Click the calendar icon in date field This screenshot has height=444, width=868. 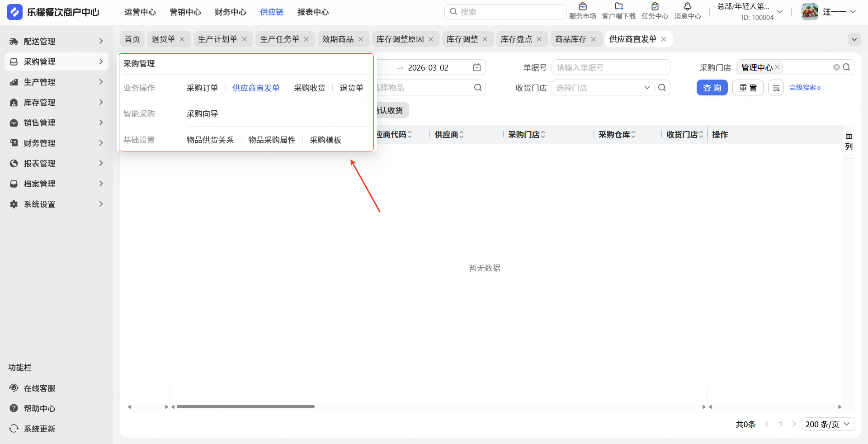[x=476, y=67]
